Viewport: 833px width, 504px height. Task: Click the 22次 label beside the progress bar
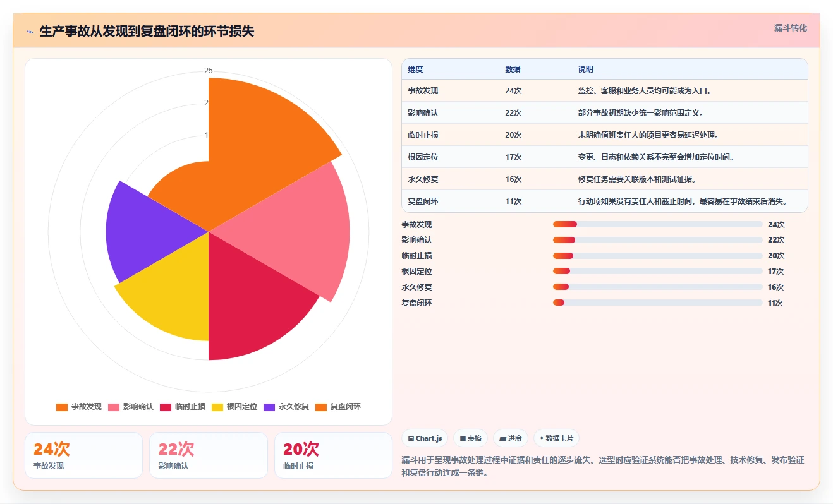[776, 240]
